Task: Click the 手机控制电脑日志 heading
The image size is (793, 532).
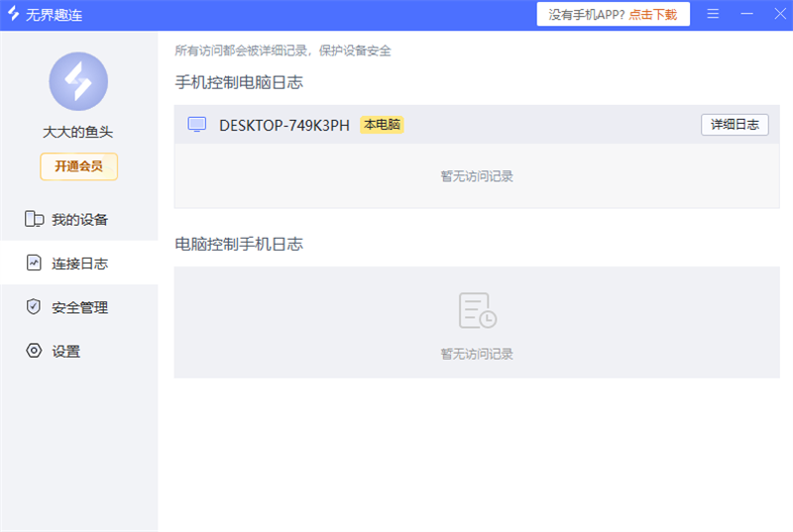Action: click(x=239, y=82)
